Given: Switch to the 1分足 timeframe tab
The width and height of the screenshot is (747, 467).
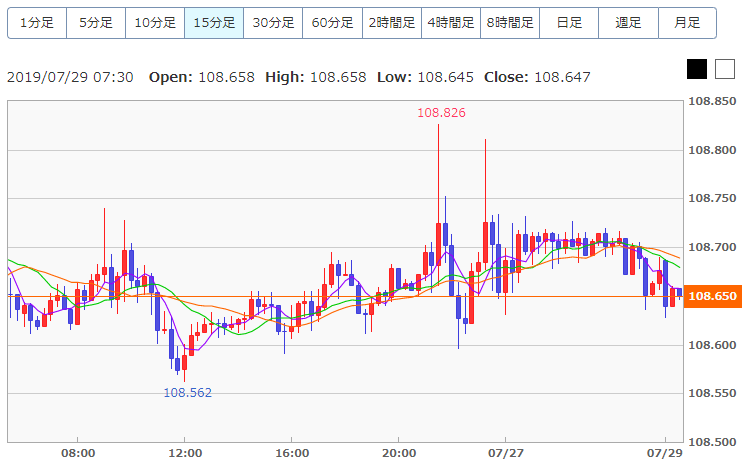Looking at the screenshot, I should click(37, 22).
